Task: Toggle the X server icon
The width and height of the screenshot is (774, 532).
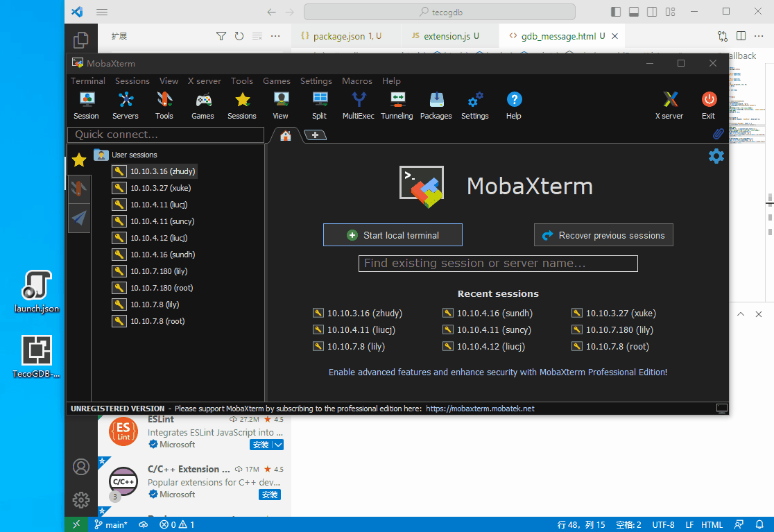Action: coord(669,105)
